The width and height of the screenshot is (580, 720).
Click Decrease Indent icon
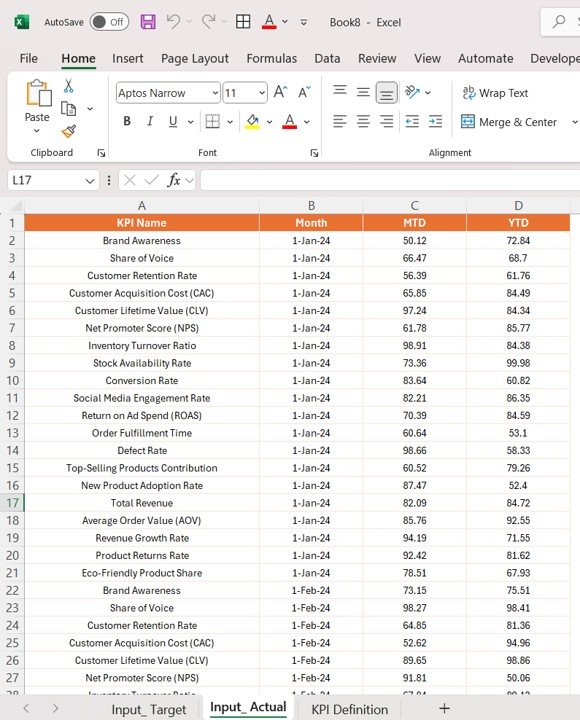click(412, 121)
